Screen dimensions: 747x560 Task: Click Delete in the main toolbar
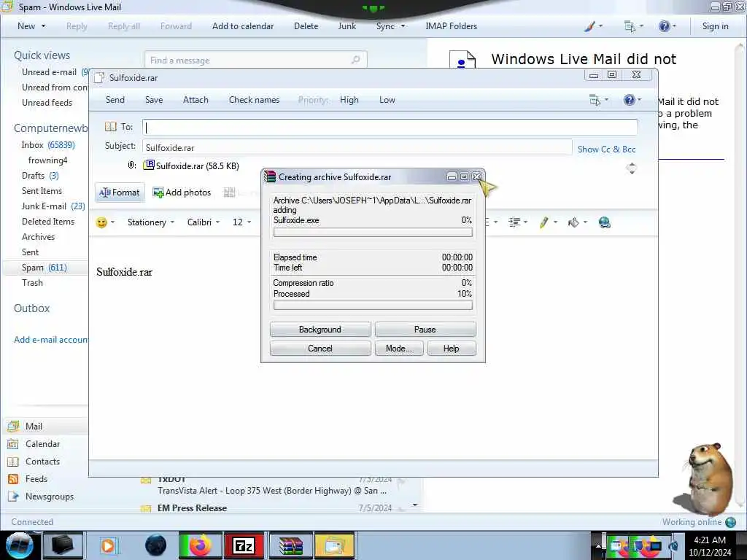[306, 26]
